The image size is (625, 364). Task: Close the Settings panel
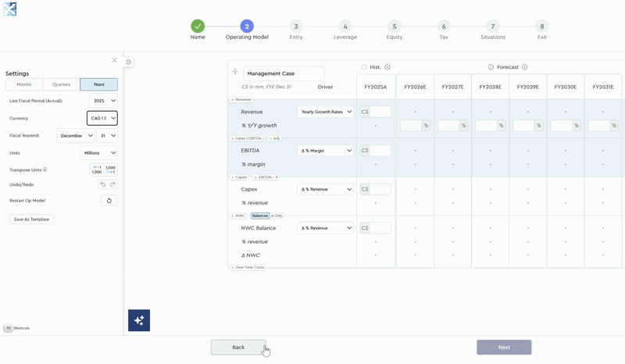pyautogui.click(x=114, y=60)
